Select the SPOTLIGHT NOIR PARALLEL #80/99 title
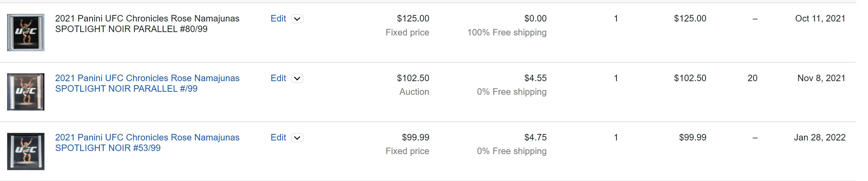This screenshot has height=181, width=868. click(147, 24)
